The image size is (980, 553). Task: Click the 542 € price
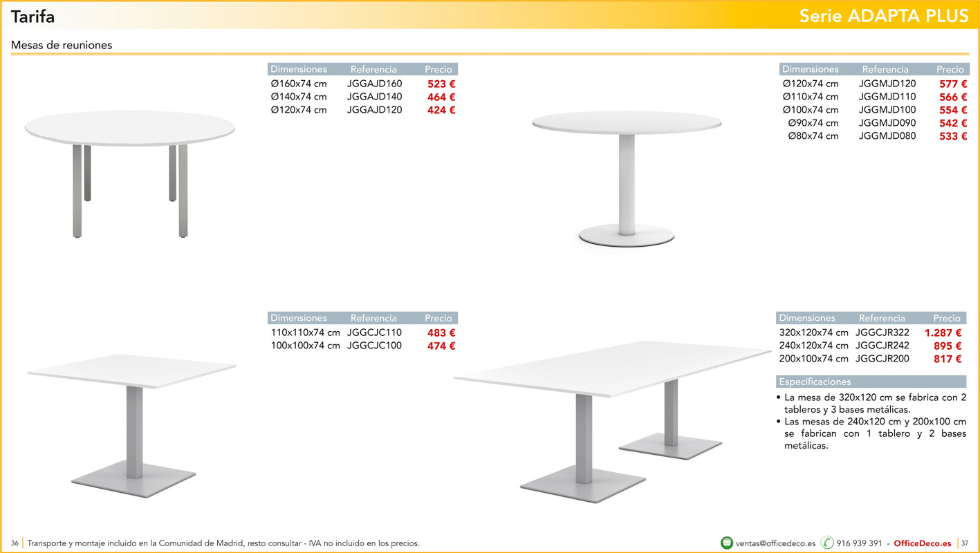(x=953, y=124)
